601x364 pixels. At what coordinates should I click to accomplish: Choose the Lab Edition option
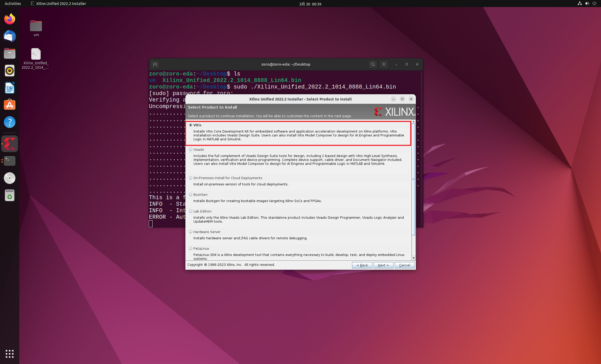click(191, 211)
